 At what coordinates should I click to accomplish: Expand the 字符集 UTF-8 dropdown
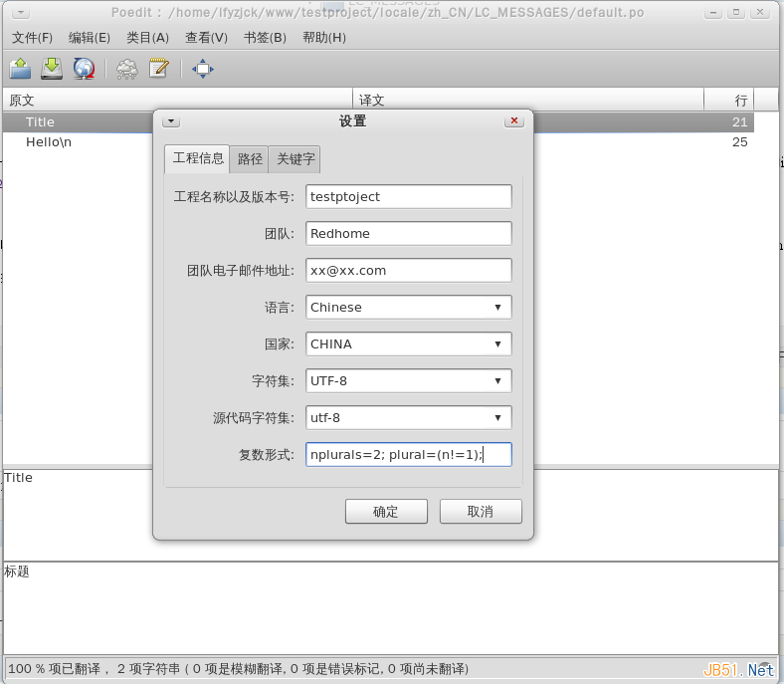click(x=409, y=381)
